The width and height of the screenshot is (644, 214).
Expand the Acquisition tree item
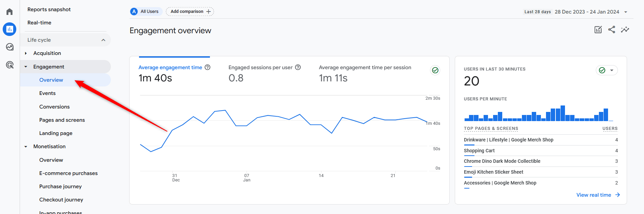[26, 53]
